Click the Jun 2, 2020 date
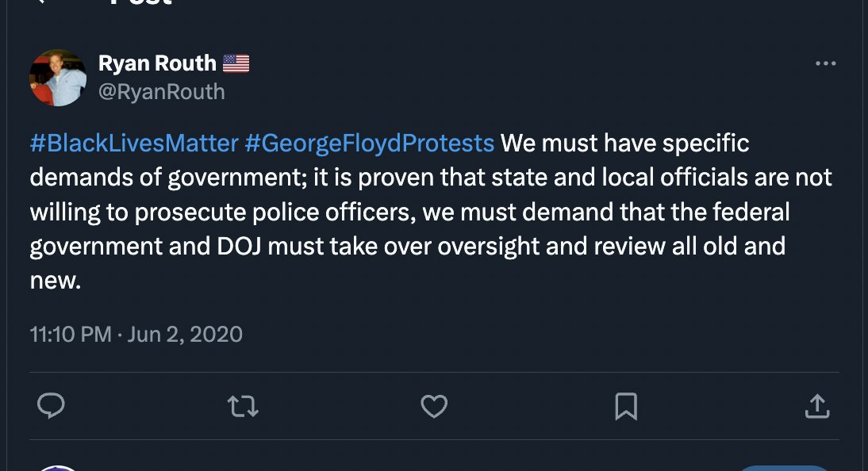 [x=185, y=334]
